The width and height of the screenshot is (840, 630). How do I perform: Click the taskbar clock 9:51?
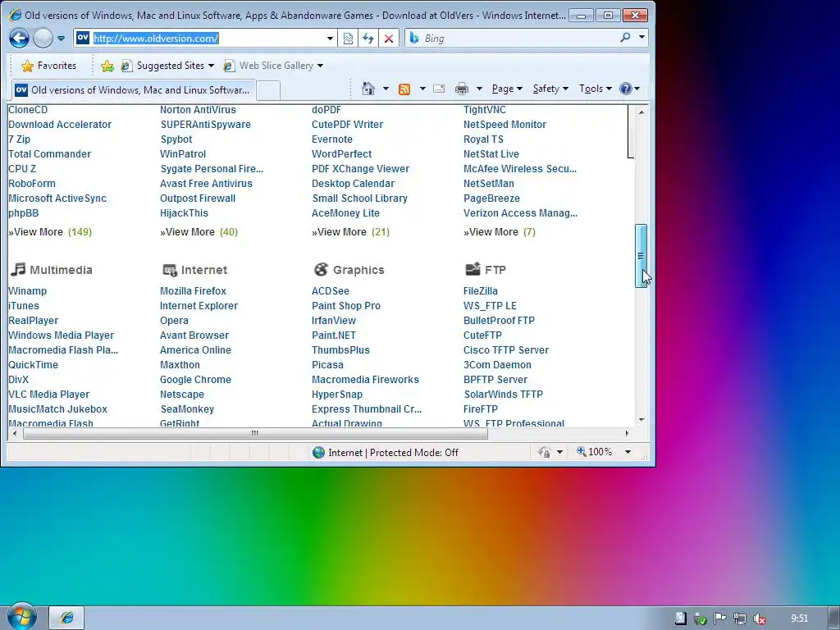799,619
